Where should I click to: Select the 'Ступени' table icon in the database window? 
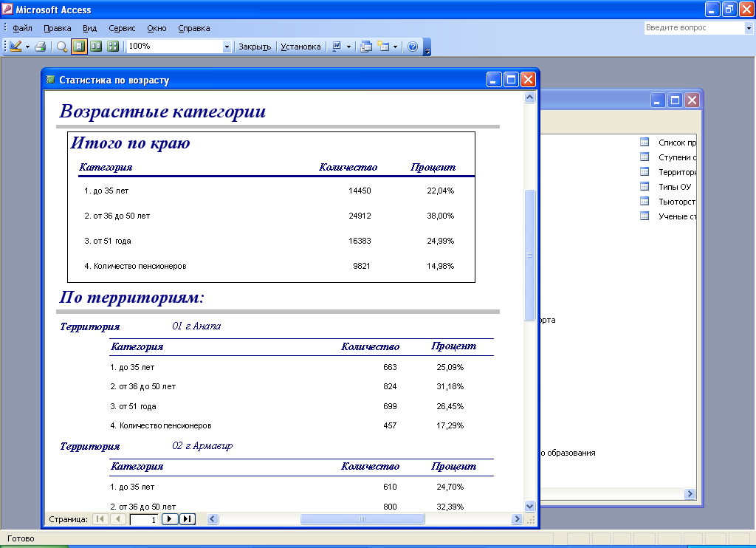click(x=645, y=157)
